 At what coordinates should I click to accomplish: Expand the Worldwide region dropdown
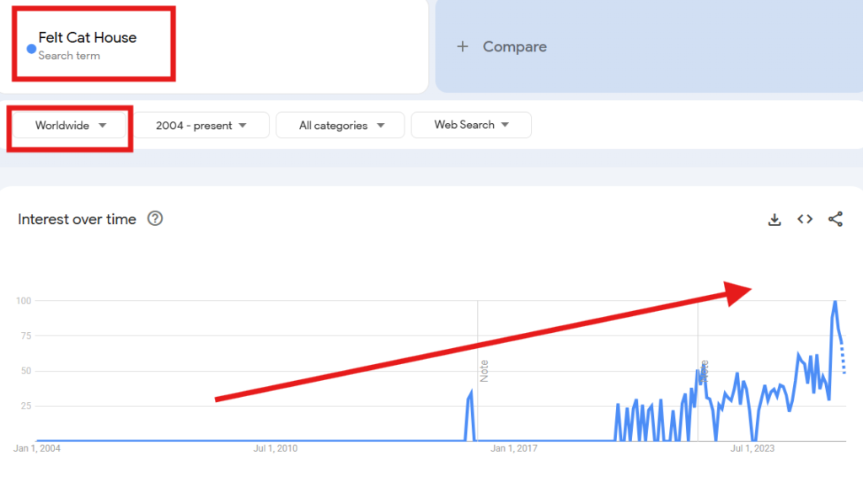click(71, 126)
